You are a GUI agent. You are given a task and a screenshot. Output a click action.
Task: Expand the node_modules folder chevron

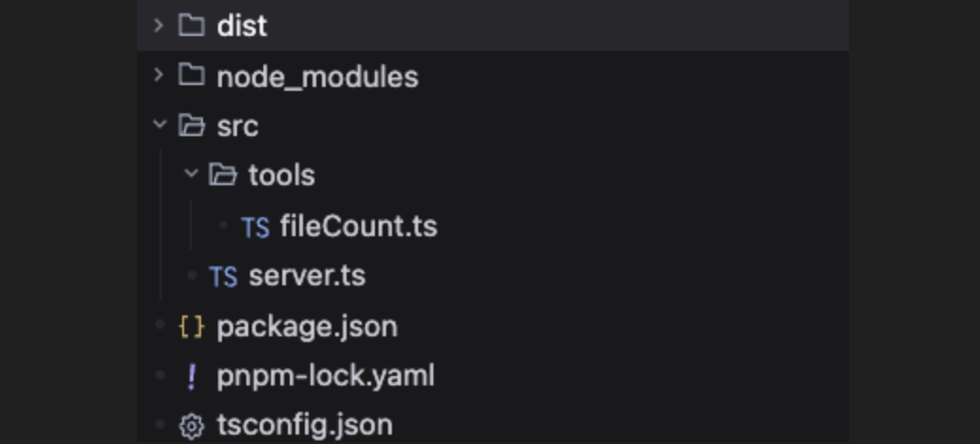tap(159, 76)
